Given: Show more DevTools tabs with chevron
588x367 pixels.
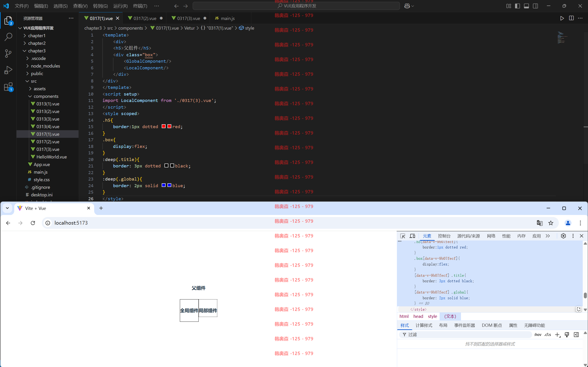Looking at the screenshot, I should [548, 236].
